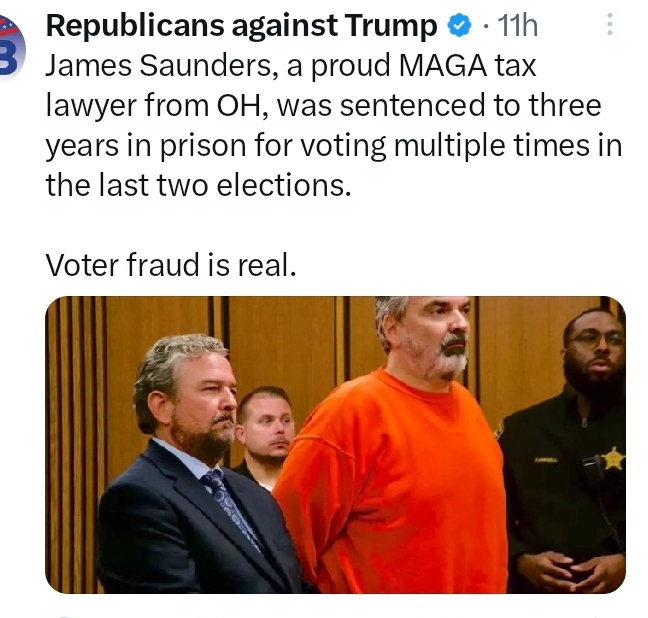
Task: Click the blue verified checkmark badge
Action: pyautogui.click(x=459, y=26)
